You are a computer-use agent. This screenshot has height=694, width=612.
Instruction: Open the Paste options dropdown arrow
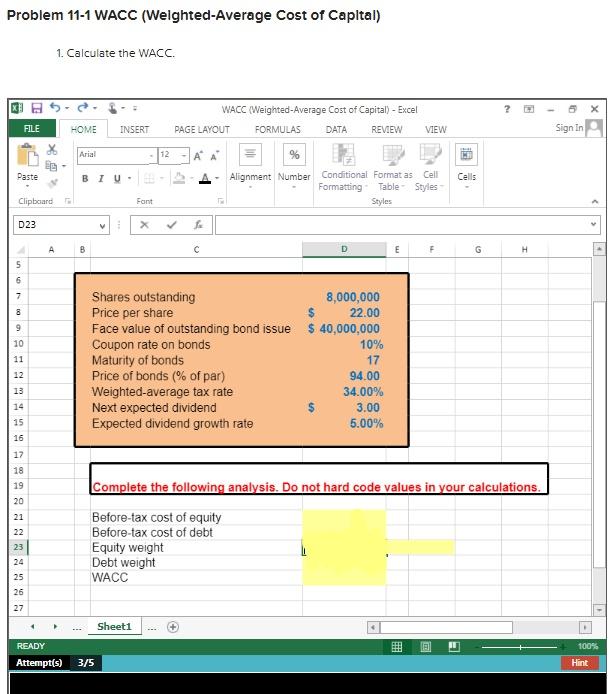pos(27,186)
